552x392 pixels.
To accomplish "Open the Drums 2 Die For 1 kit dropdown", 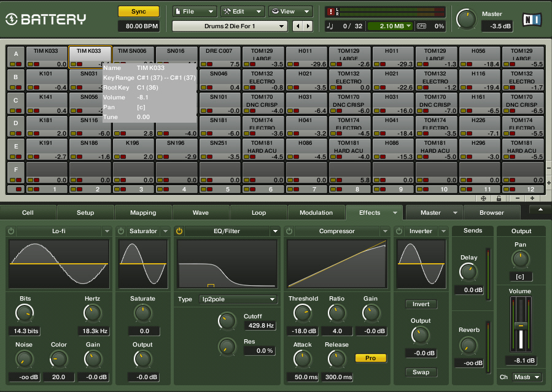I will 230,26.
